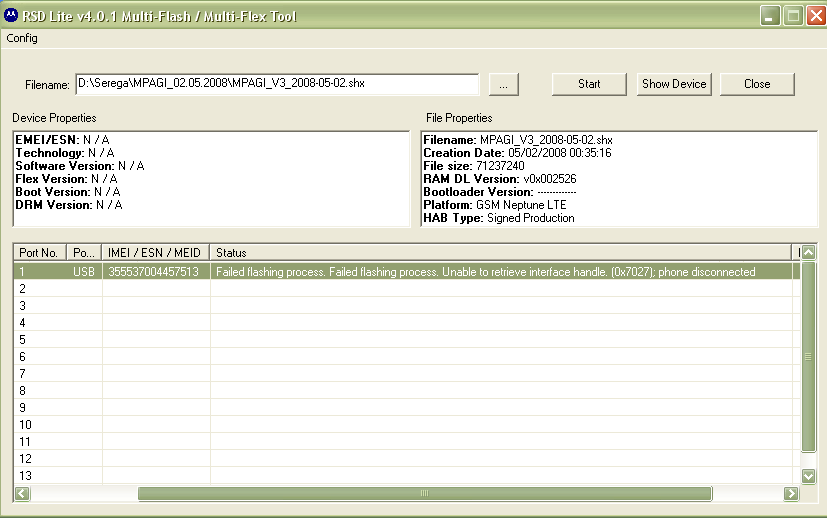Click the Flex Version: N / A line
Screen dimensions: 827x518
66,179
